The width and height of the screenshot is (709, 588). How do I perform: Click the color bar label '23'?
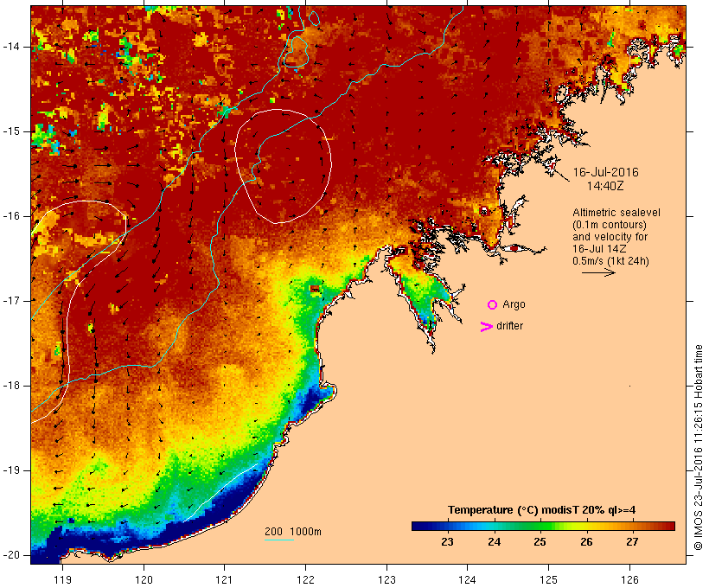point(447,542)
